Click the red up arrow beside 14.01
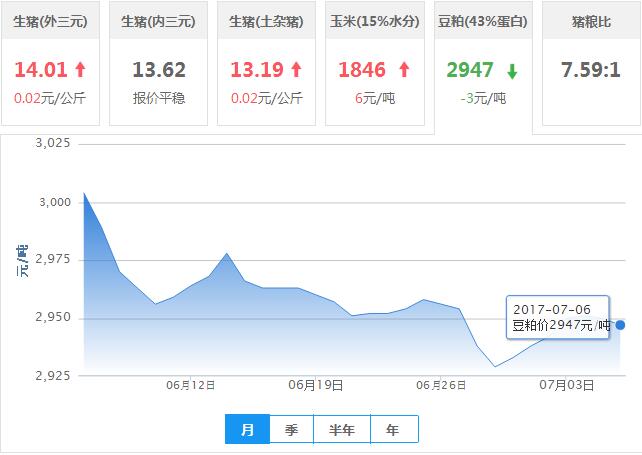 80,70
